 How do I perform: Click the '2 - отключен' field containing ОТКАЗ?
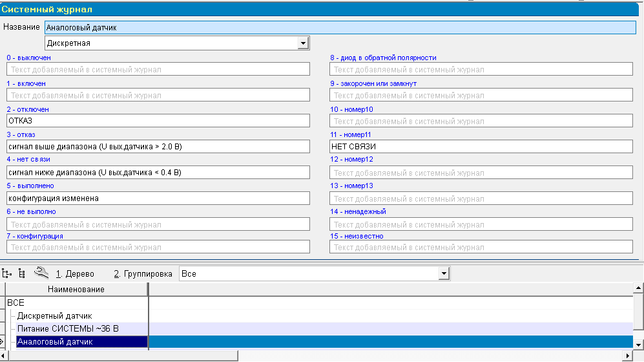[158, 121]
